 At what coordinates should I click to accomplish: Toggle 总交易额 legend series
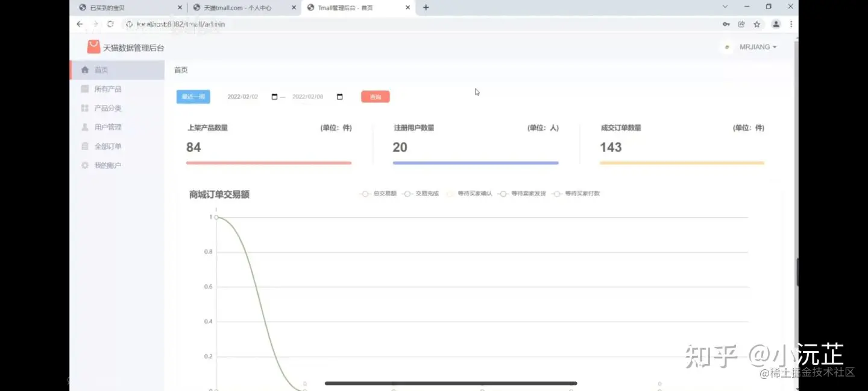(379, 194)
